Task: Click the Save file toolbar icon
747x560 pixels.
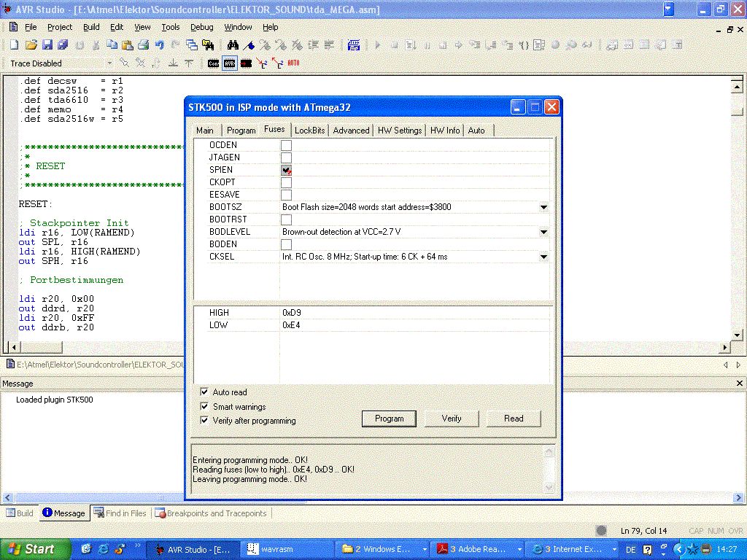Action: coord(47,45)
